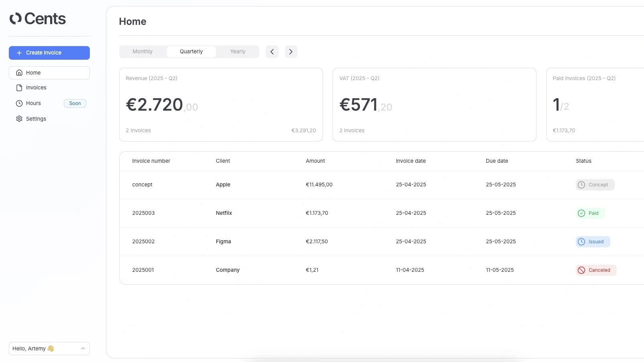Open the Netflix invoice 2025003 row
644x362 pixels.
(281, 213)
